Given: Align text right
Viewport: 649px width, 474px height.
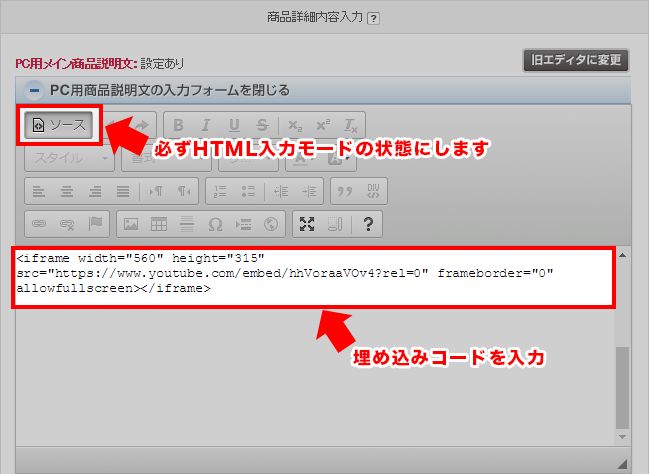Looking at the screenshot, I should coord(95,191).
